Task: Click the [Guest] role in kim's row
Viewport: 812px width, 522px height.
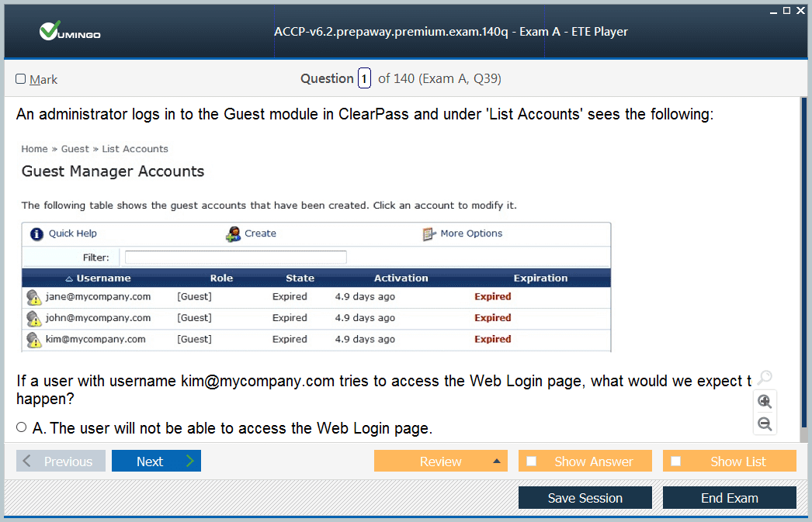Action: [195, 340]
